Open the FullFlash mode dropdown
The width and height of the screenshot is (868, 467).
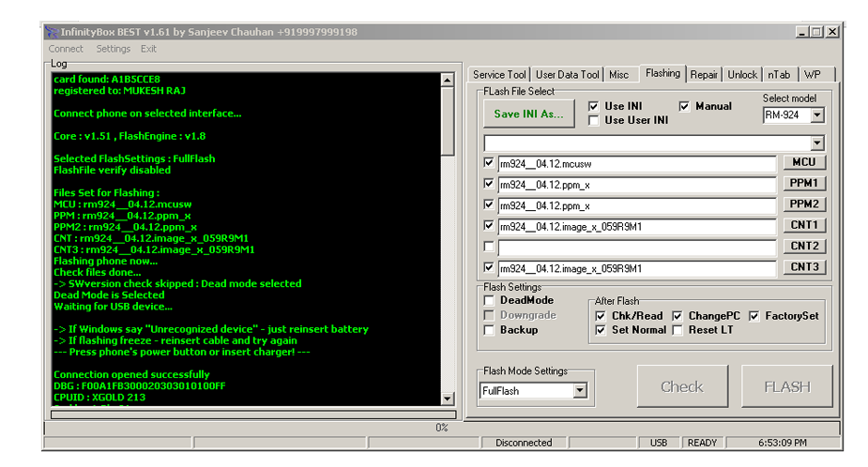580,391
